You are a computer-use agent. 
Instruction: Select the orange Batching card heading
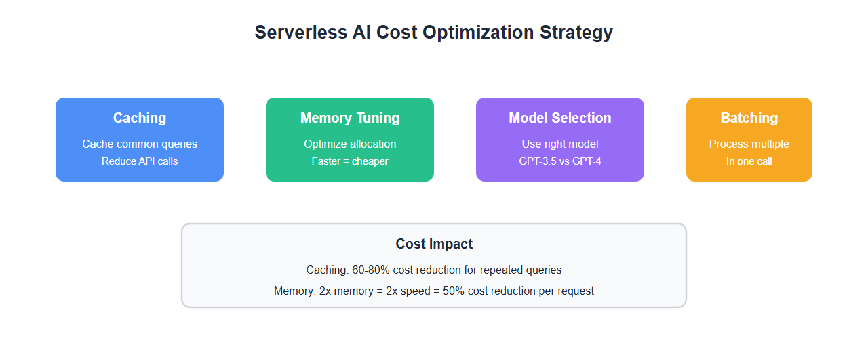pyautogui.click(x=749, y=118)
